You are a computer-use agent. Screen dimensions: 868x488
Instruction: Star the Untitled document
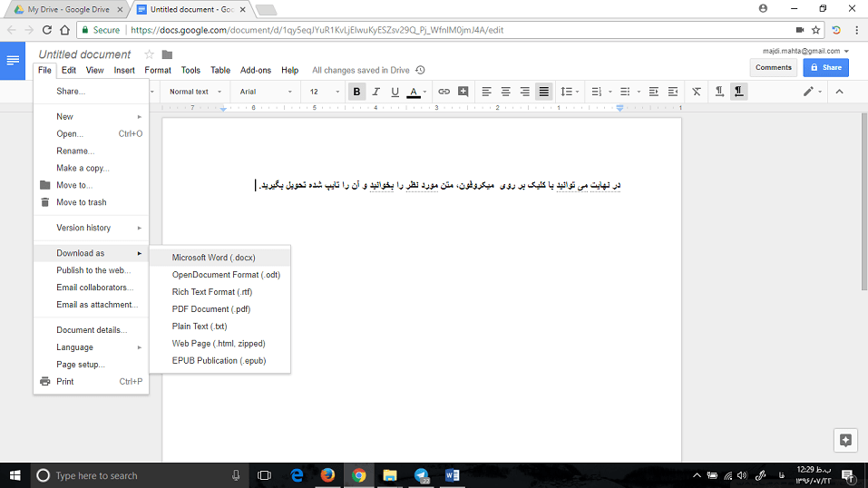[150, 54]
